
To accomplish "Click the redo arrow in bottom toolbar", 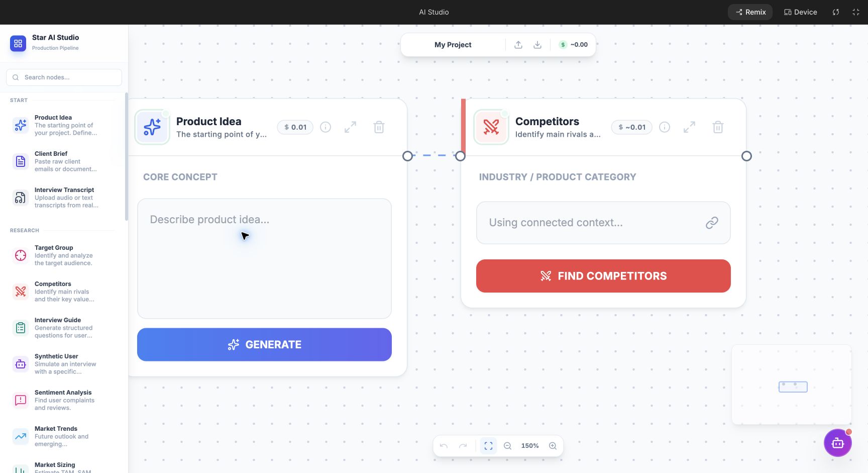I will point(463,446).
